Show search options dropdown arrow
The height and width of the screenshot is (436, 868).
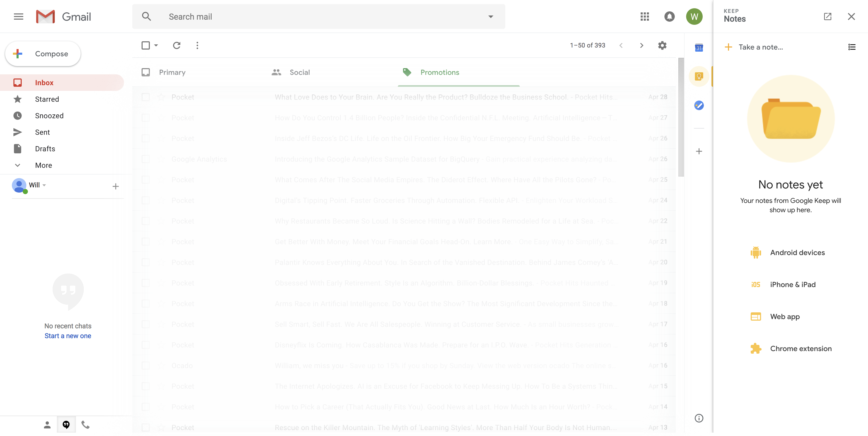pyautogui.click(x=490, y=17)
